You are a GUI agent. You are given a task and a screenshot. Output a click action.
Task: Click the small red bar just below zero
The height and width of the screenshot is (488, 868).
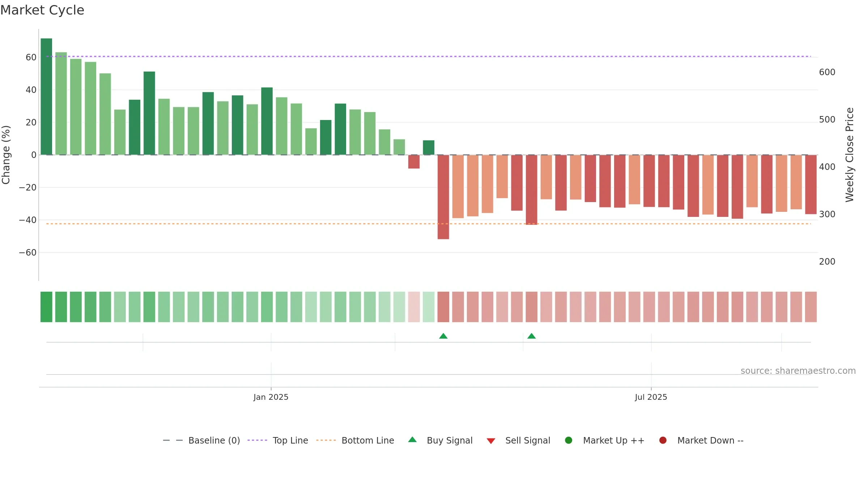(x=414, y=162)
